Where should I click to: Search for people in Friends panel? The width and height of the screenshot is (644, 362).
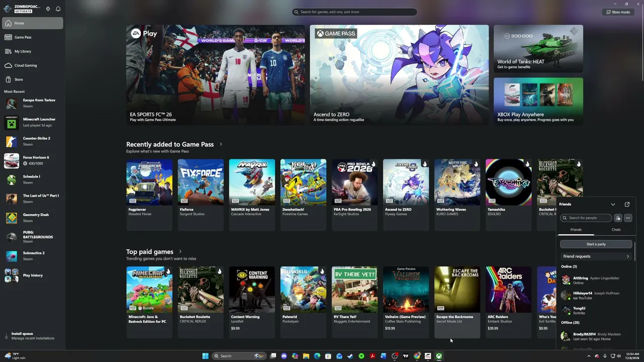(x=586, y=218)
